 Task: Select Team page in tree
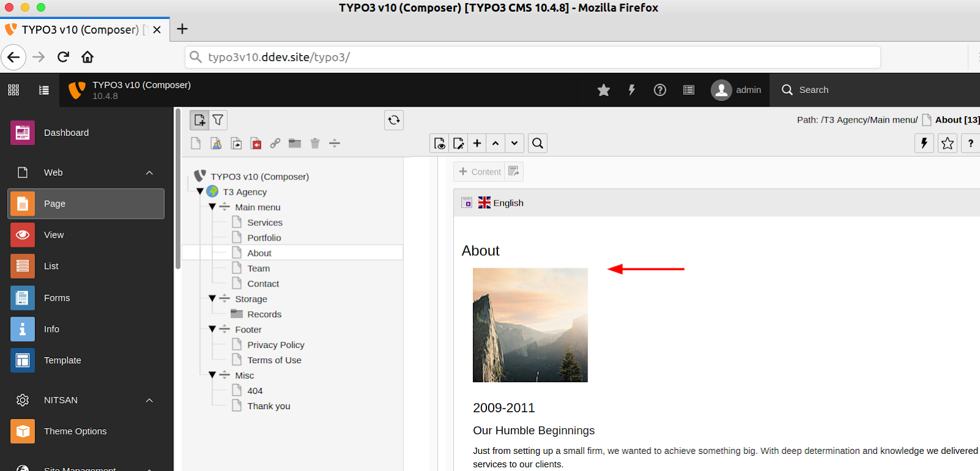pyautogui.click(x=258, y=268)
